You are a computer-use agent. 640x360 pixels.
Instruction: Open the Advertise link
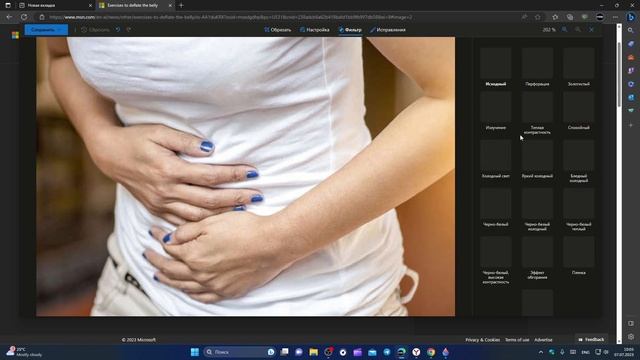click(543, 340)
